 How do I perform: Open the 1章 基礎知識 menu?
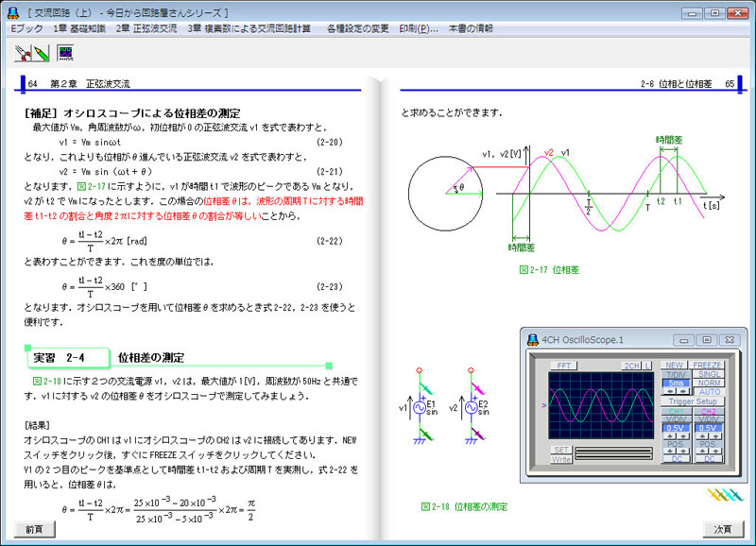(x=79, y=28)
